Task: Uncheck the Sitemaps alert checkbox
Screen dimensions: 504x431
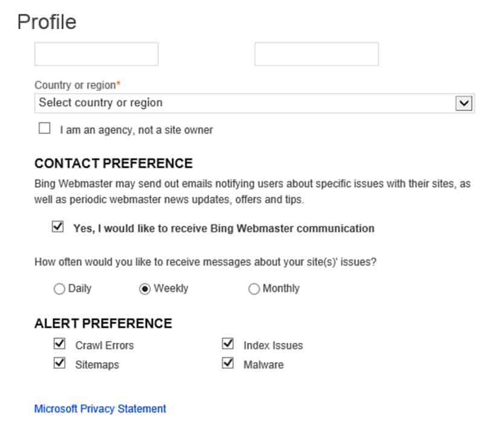Action: tap(59, 363)
